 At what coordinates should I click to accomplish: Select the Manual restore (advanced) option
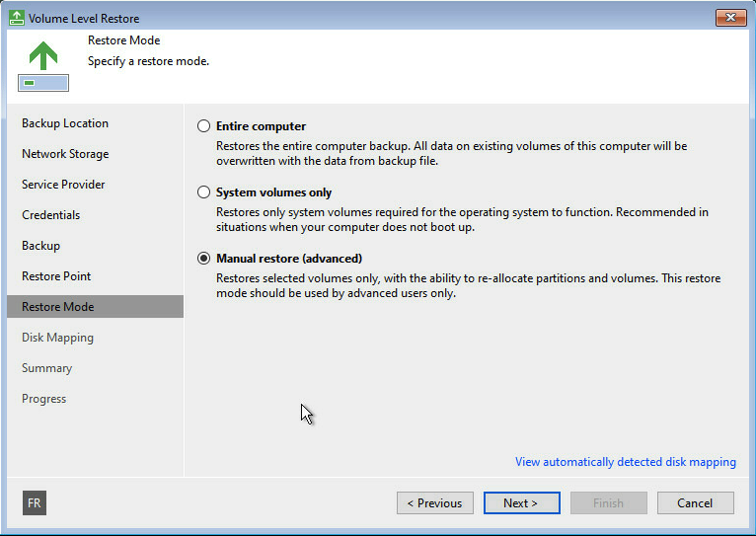(x=204, y=259)
